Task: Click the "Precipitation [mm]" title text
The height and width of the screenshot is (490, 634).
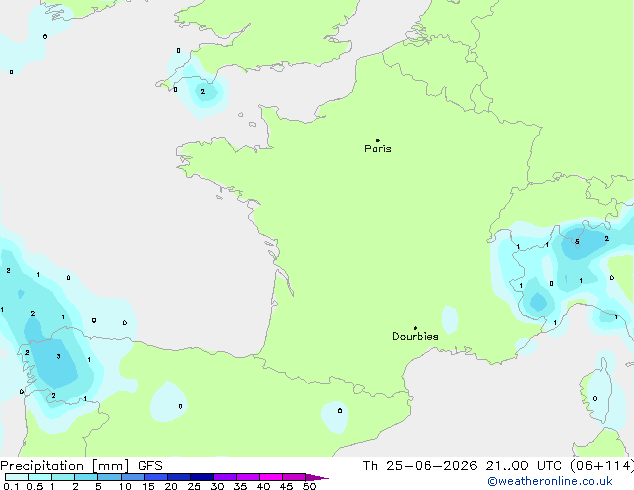Action: 64,466
